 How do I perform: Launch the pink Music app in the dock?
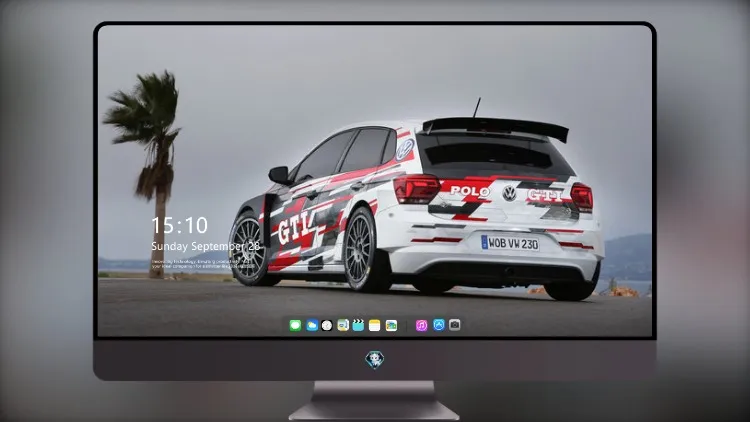point(421,325)
